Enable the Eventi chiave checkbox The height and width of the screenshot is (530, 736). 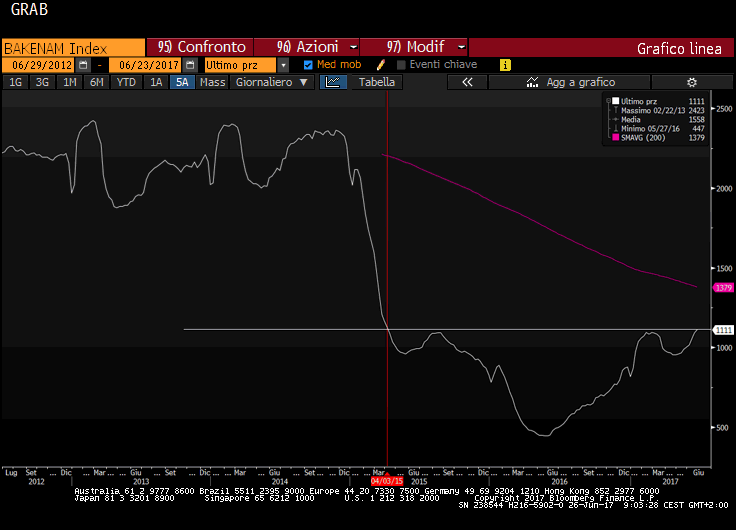pyautogui.click(x=401, y=65)
